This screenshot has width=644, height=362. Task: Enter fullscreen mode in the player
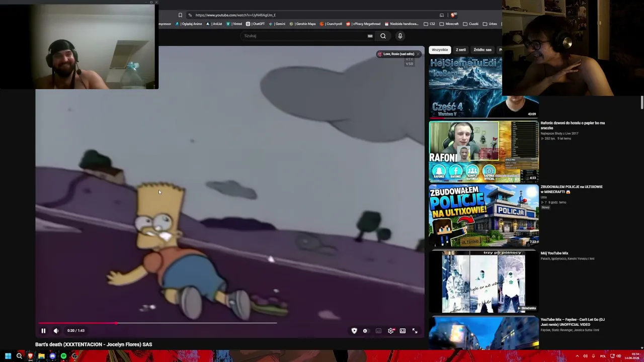[x=415, y=331]
